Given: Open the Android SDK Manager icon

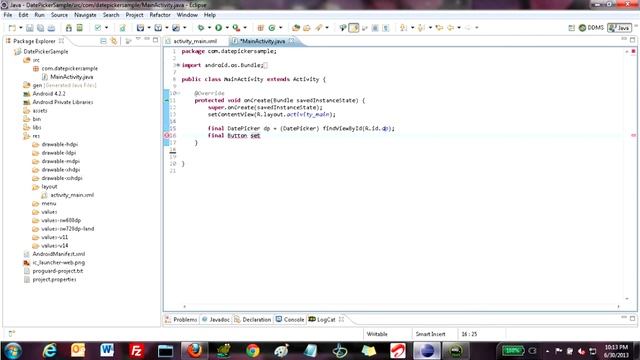Looking at the screenshot, I should point(69,28).
